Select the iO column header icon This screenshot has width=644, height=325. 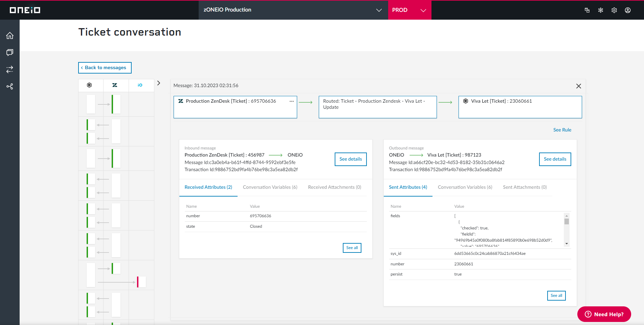pos(140,85)
